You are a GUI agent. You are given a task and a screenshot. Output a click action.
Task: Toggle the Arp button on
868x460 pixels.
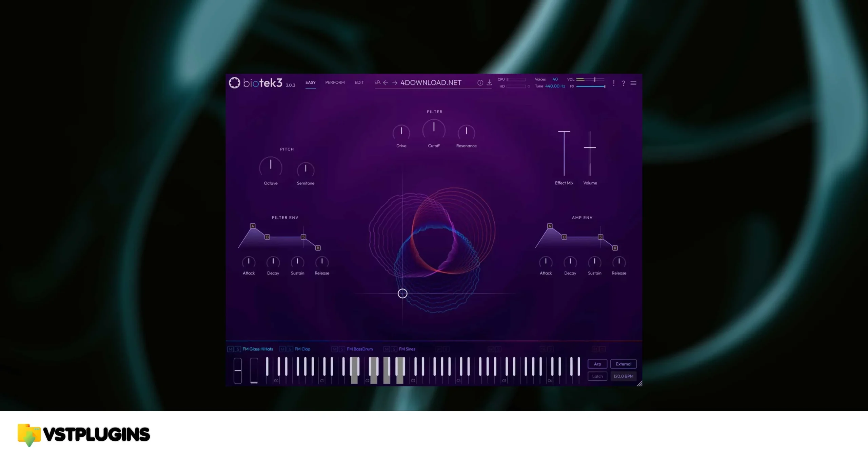coord(598,363)
